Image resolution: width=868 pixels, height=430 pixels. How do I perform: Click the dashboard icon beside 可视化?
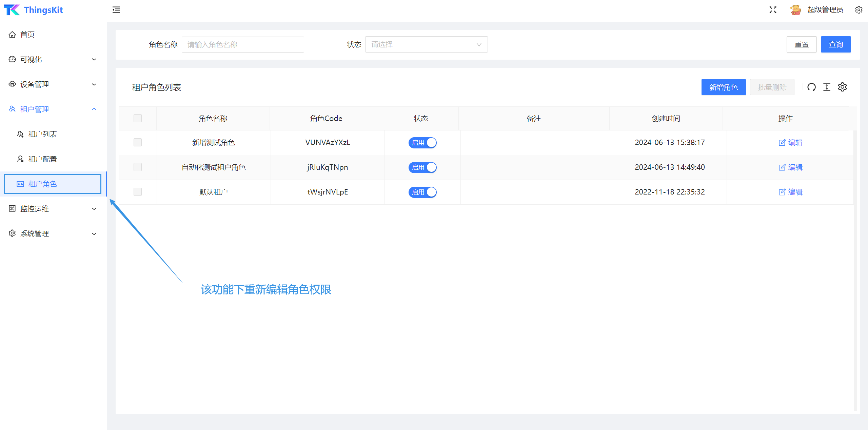coord(12,59)
